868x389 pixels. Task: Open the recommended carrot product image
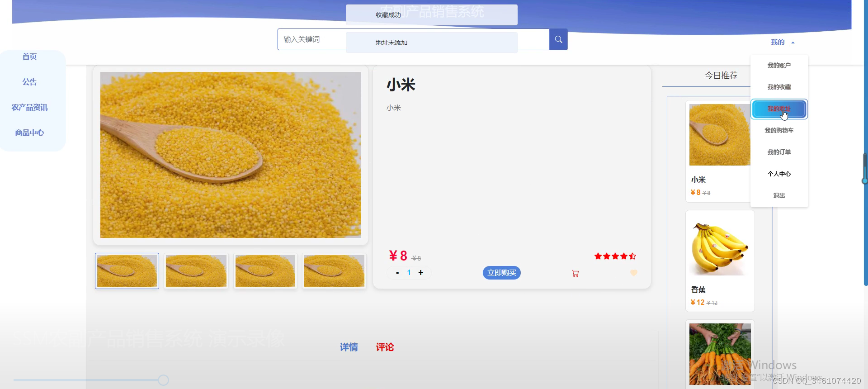(x=720, y=354)
